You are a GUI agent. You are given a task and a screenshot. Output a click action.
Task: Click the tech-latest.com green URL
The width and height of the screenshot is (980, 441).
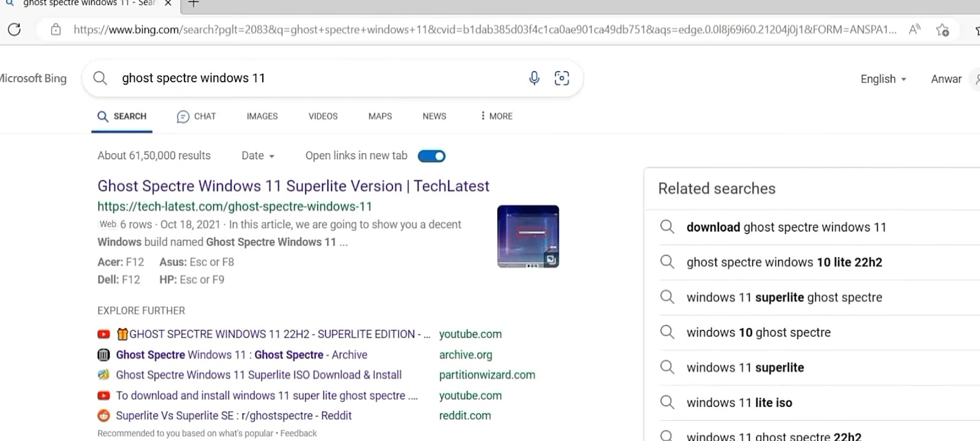click(x=235, y=206)
